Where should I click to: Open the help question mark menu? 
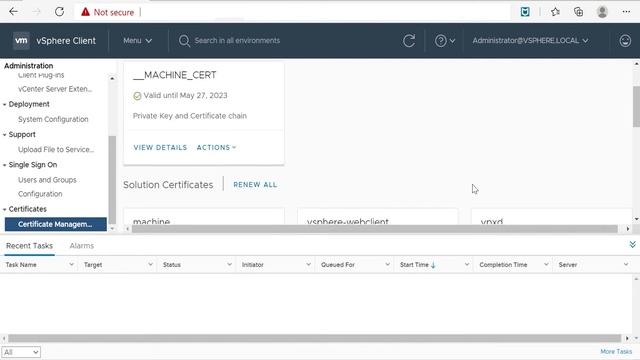(x=444, y=41)
